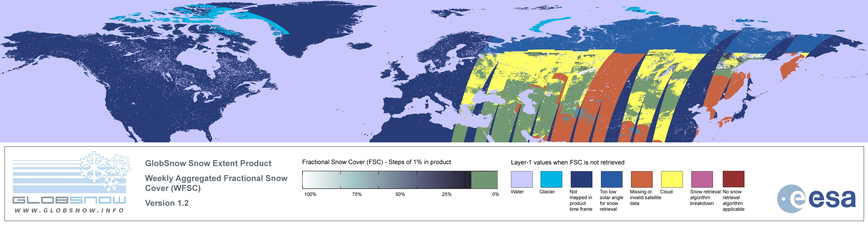
Task: Click the '0%' scale label
Action: click(x=495, y=194)
